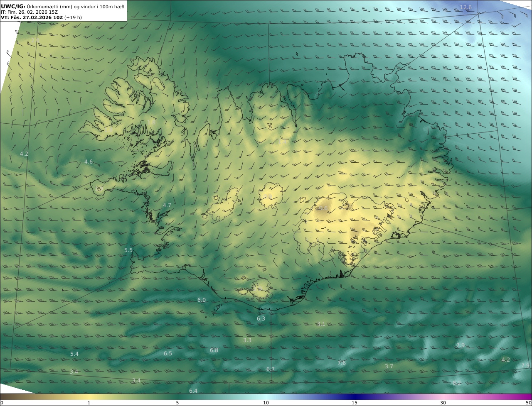532x406 pixels.
Task: Click the 6.0 value label on the map
Action: (202, 300)
